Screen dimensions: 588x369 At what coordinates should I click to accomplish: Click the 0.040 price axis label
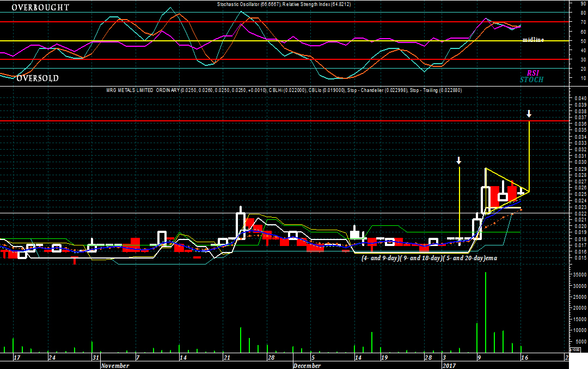(x=580, y=99)
